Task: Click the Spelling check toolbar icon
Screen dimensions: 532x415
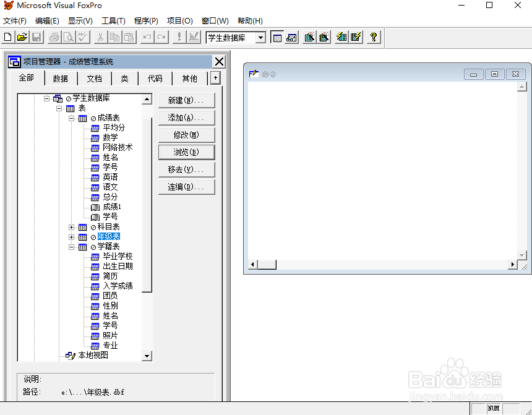Action: [x=83, y=37]
